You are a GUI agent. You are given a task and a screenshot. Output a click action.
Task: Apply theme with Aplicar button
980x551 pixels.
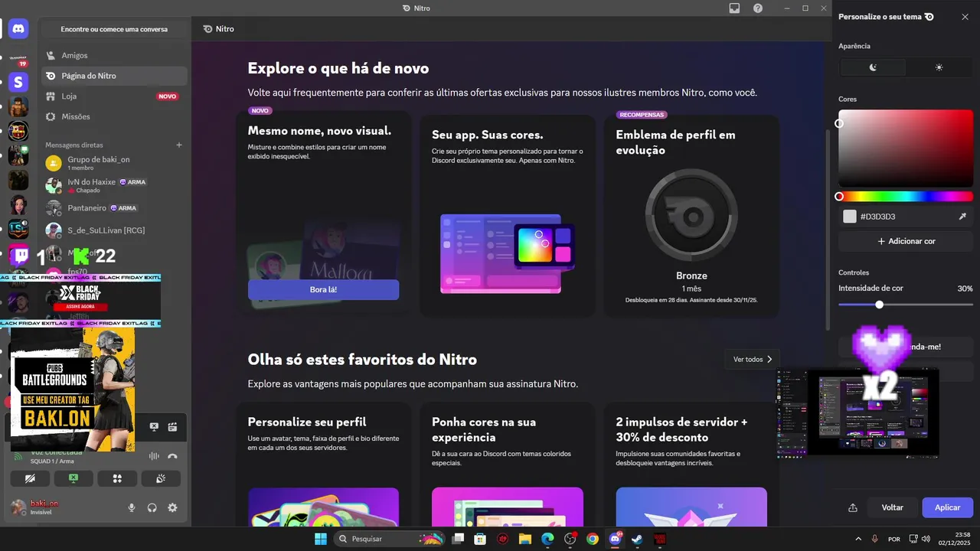click(948, 507)
